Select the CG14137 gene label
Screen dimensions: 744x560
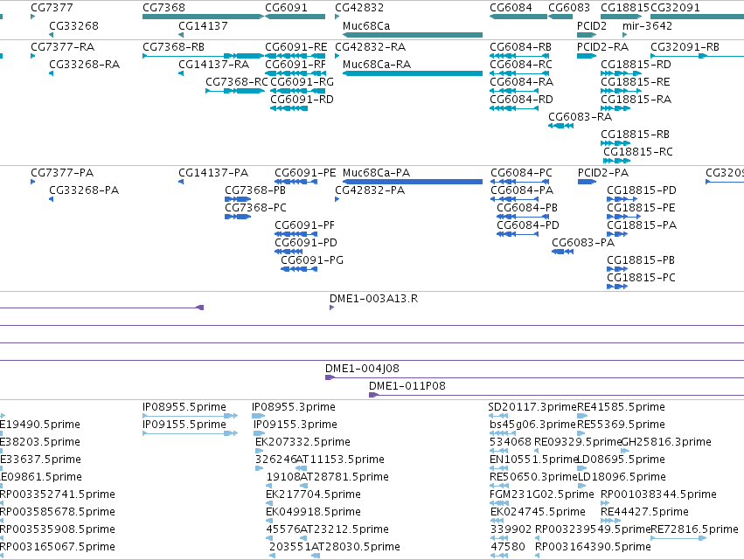tap(203, 25)
